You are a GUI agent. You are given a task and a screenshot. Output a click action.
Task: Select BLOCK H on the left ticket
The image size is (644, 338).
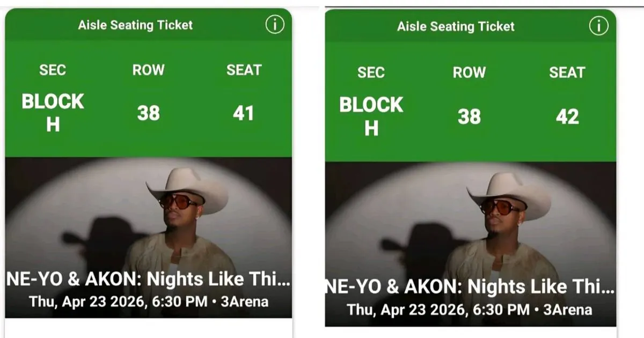coord(52,110)
